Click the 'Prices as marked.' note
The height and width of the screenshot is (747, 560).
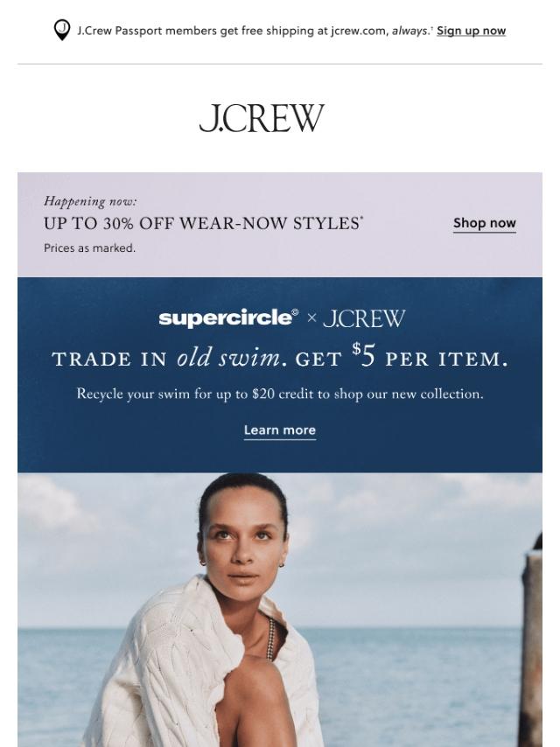(89, 248)
